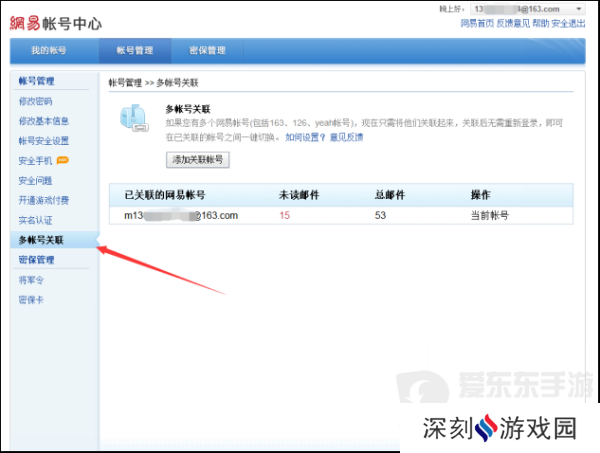
Task: Open 将军令 in the sidebar
Action: coord(31,280)
